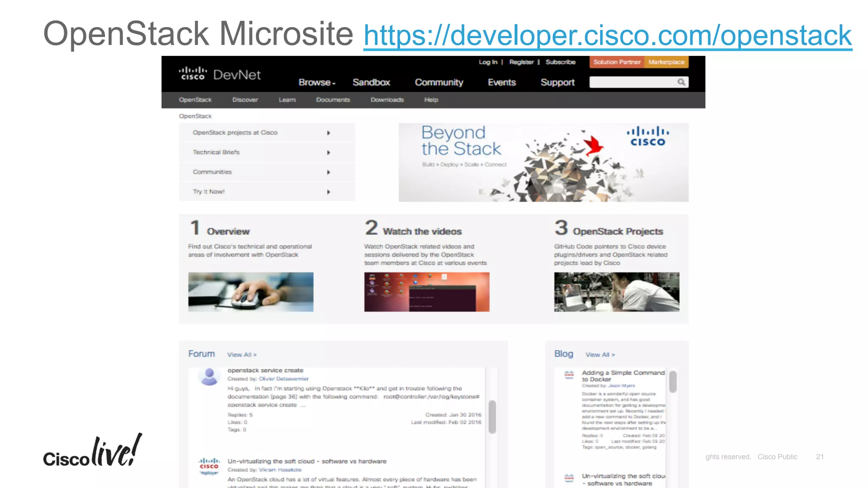Image resolution: width=868 pixels, height=488 pixels.
Task: Expand the Communities arrow
Action: tap(328, 172)
